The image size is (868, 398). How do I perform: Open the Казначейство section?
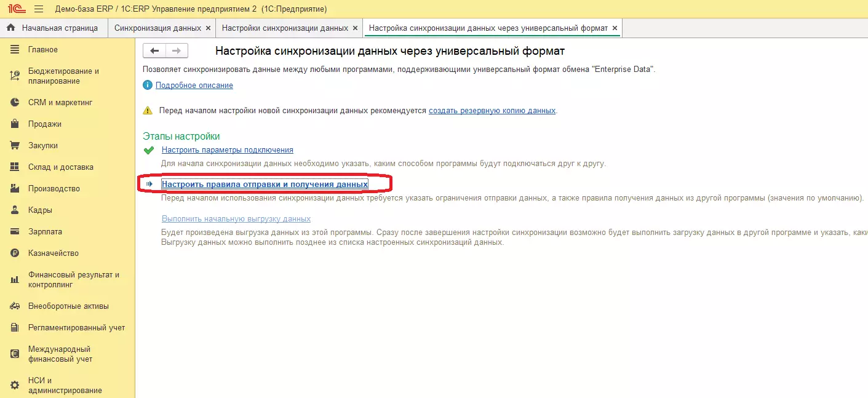[x=54, y=253]
